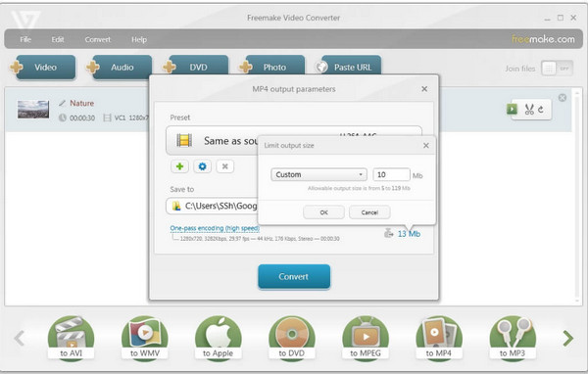Open the Convert menu
The image size is (588, 374).
[x=97, y=39]
